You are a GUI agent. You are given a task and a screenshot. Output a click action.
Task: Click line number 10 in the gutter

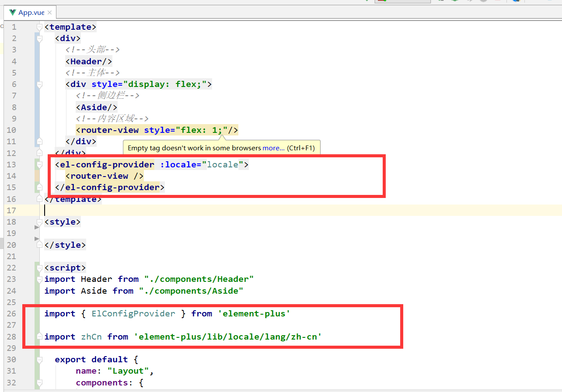11,130
